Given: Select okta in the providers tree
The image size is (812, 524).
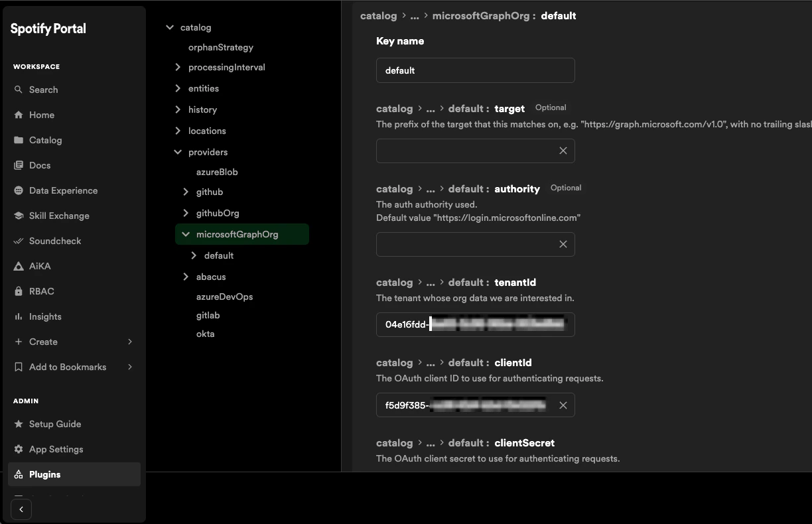Looking at the screenshot, I should [x=205, y=334].
